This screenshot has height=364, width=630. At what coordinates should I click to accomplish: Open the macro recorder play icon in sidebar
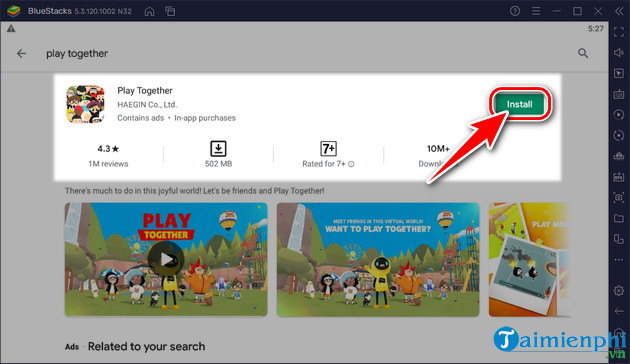(619, 115)
